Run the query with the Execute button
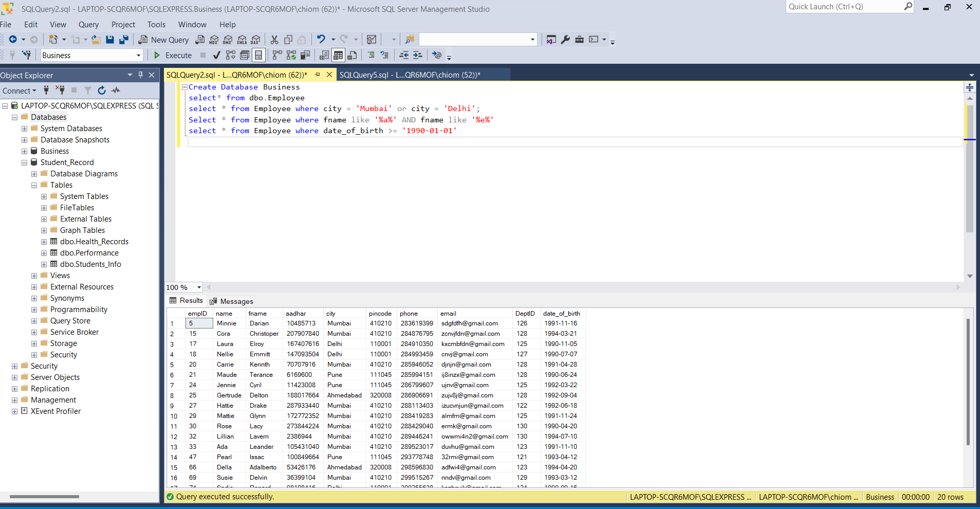The image size is (980, 509). click(172, 55)
